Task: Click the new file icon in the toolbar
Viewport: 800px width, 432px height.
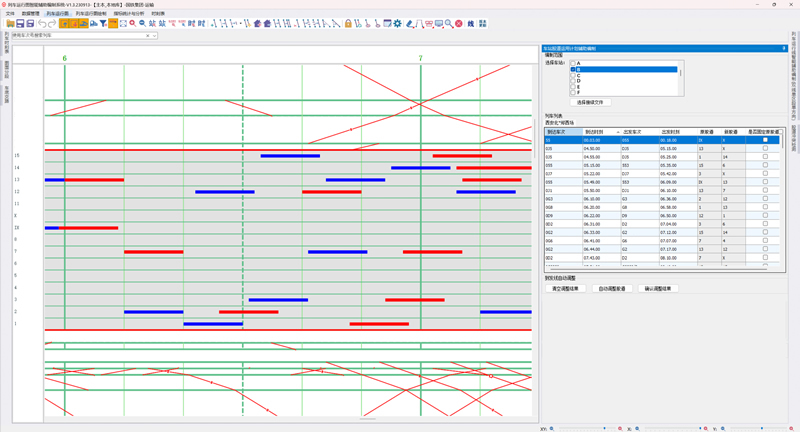Action: (9, 23)
